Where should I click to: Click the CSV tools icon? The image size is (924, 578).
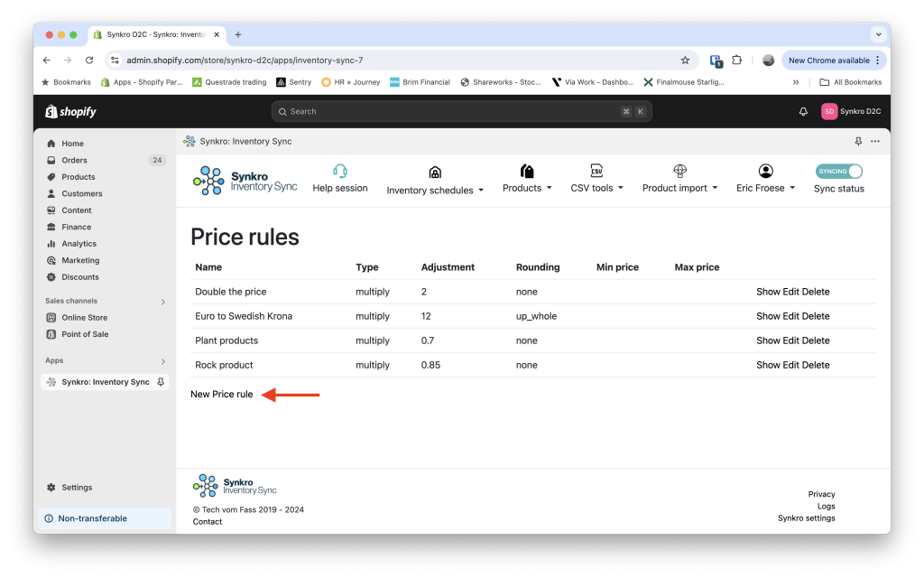[596, 170]
